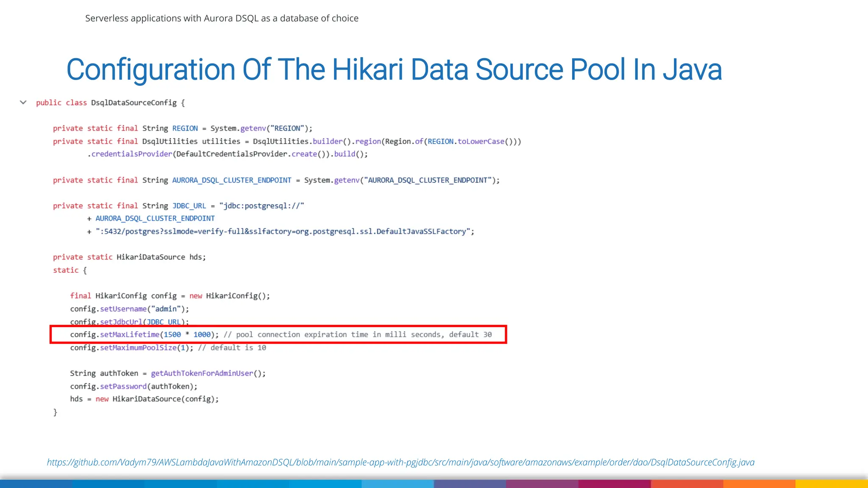The image size is (868, 488).
Task: Click the 'new HikariConfig()' line
Action: 170,296
